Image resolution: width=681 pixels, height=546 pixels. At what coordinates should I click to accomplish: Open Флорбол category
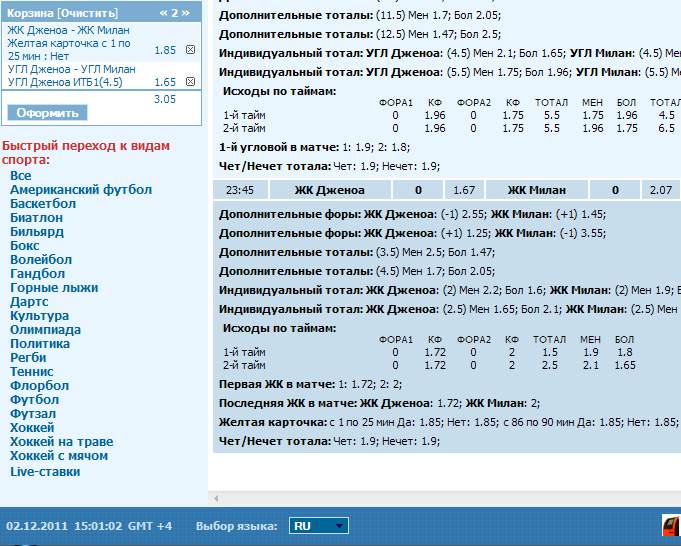pyautogui.click(x=40, y=386)
